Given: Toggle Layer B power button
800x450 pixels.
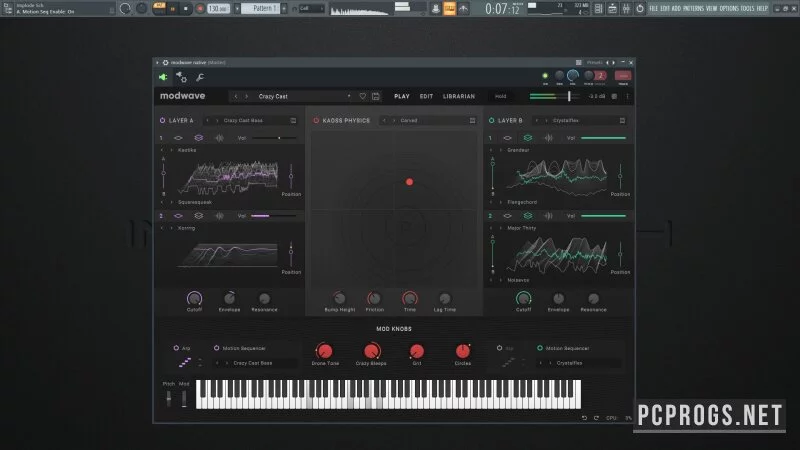Looking at the screenshot, I should click(491, 120).
